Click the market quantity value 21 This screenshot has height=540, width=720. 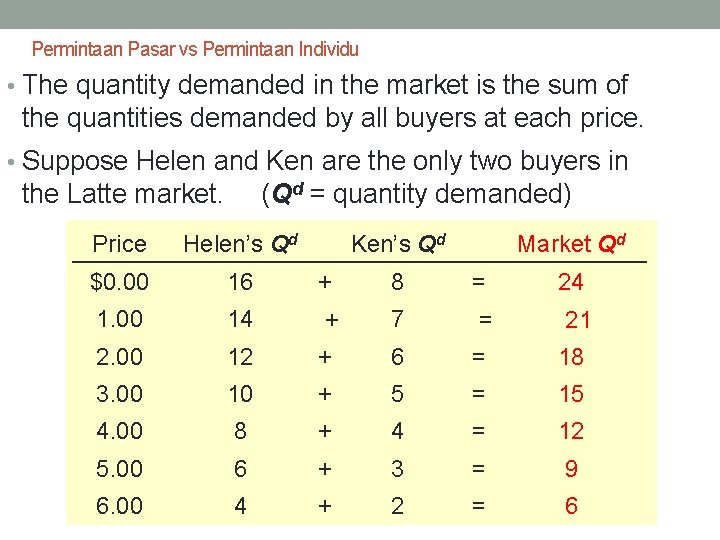[578, 320]
